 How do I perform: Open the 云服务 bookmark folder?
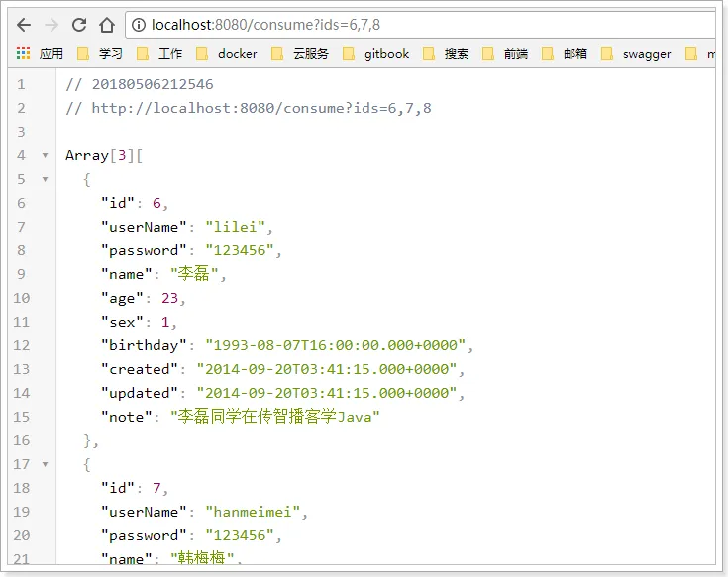pos(300,53)
